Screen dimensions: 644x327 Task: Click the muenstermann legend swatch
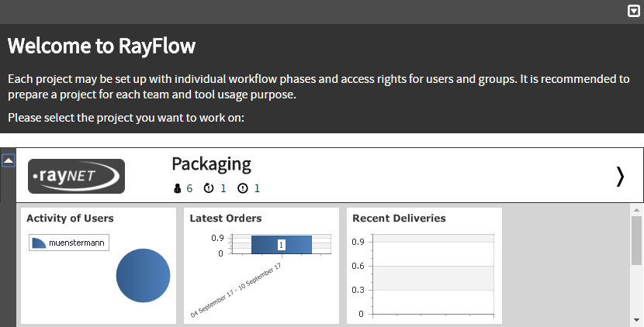[39, 243]
